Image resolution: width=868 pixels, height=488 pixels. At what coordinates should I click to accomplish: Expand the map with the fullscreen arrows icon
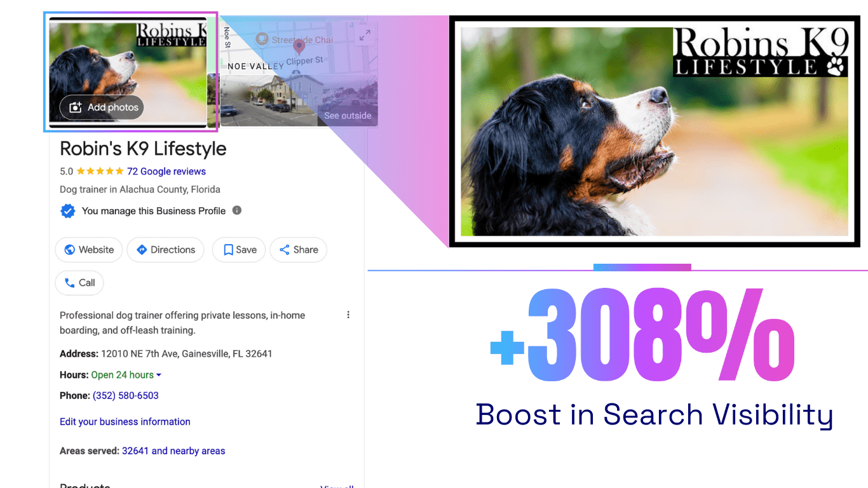tap(365, 36)
